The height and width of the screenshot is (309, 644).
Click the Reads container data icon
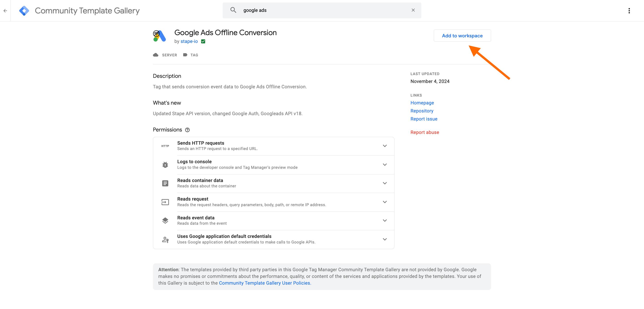point(165,183)
